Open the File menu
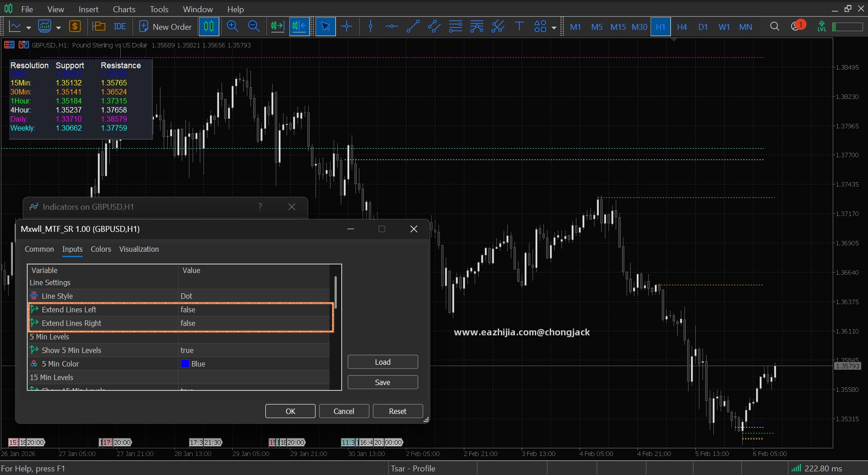 pos(27,9)
